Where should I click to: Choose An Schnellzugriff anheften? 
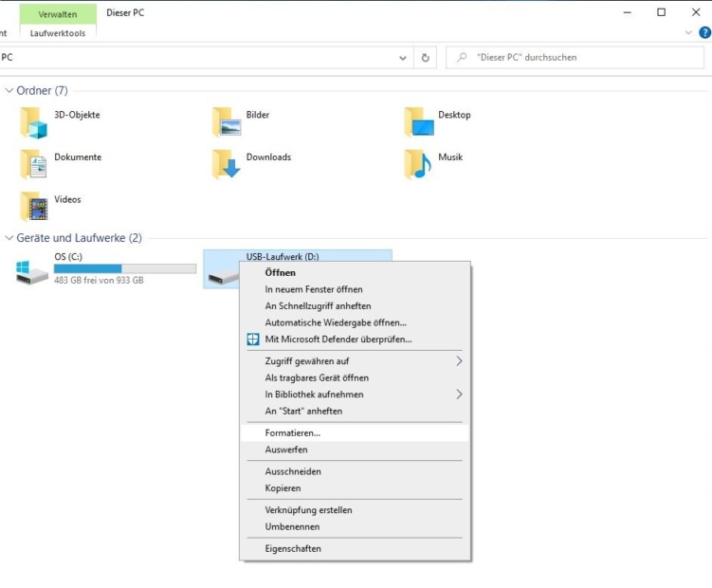[355, 306]
